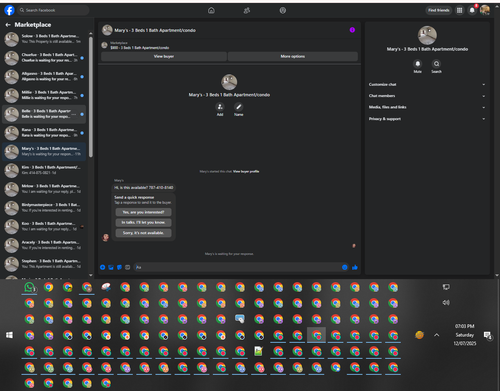Open the Notepad++ taskbar icon

[x=259, y=351]
